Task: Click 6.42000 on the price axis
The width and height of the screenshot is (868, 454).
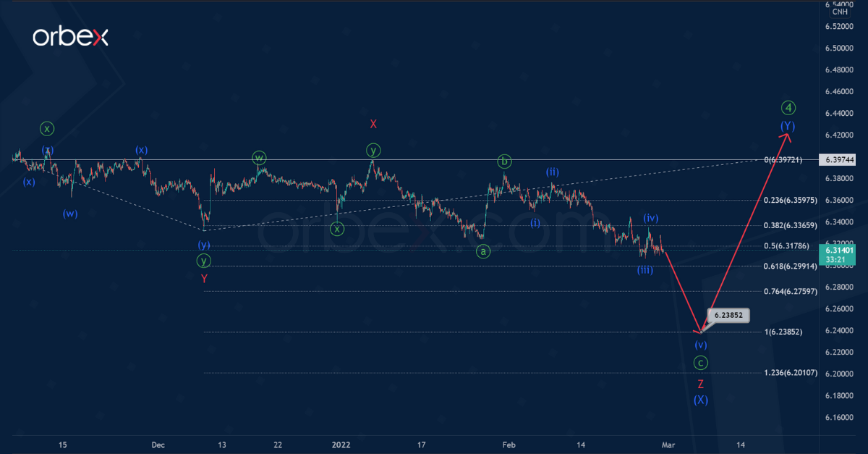Action: coord(840,135)
